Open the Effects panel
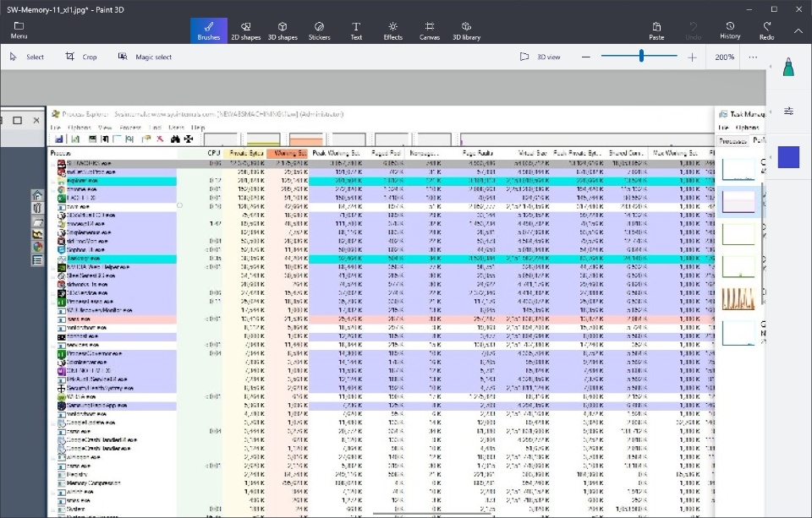812x518 pixels. (393, 30)
